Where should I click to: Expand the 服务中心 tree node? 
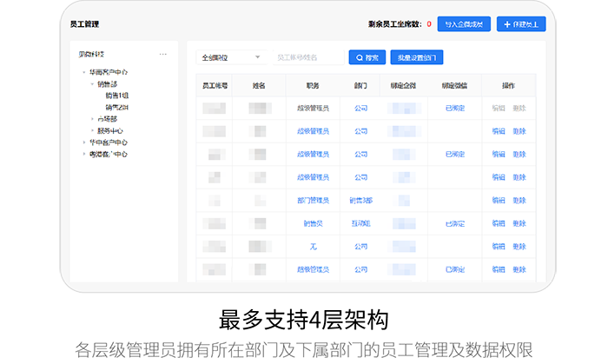click(x=92, y=131)
